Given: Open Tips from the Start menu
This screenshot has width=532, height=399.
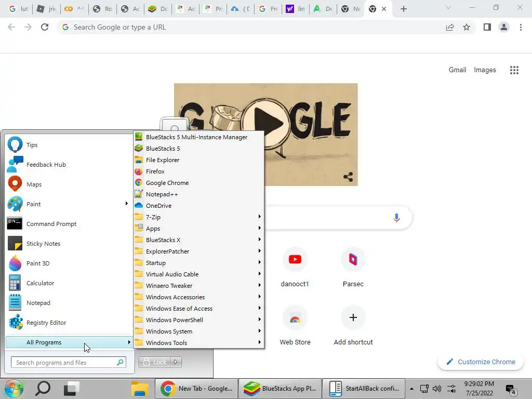Looking at the screenshot, I should tap(68, 145).
